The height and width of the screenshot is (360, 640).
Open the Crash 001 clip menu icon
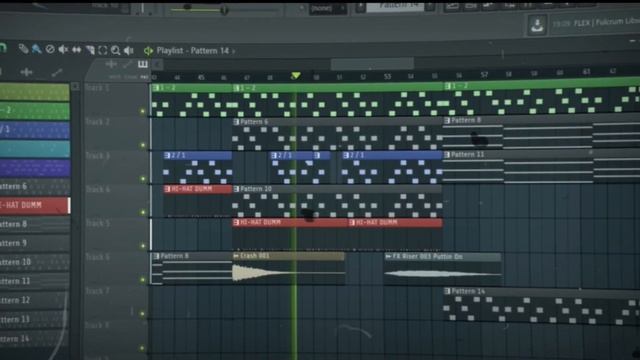pyautogui.click(x=236, y=256)
